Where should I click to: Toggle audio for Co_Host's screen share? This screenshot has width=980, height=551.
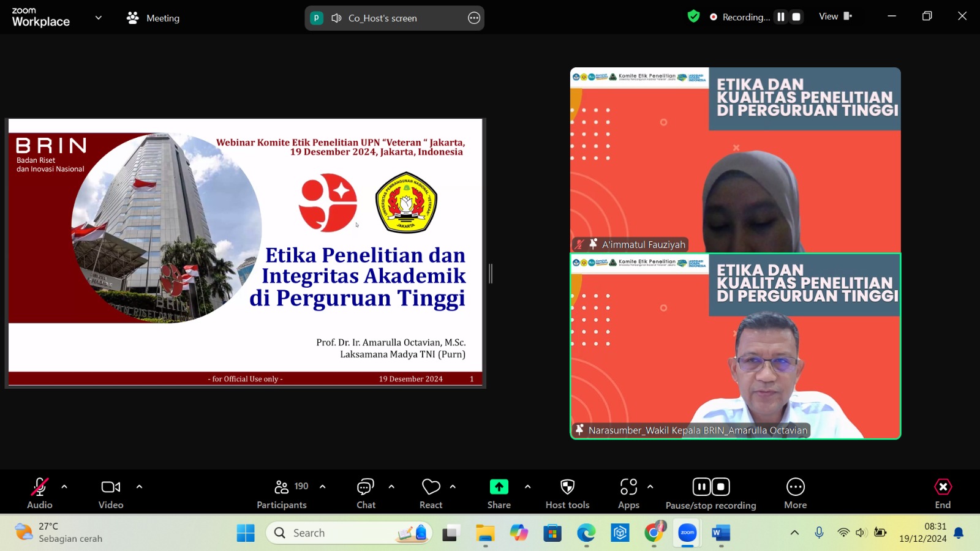(x=336, y=18)
